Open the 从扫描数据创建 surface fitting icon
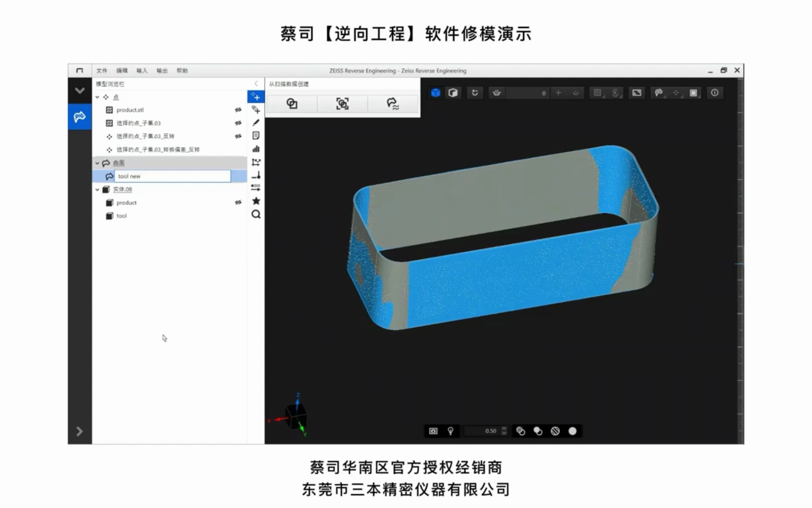The height and width of the screenshot is (508, 812). click(x=392, y=104)
